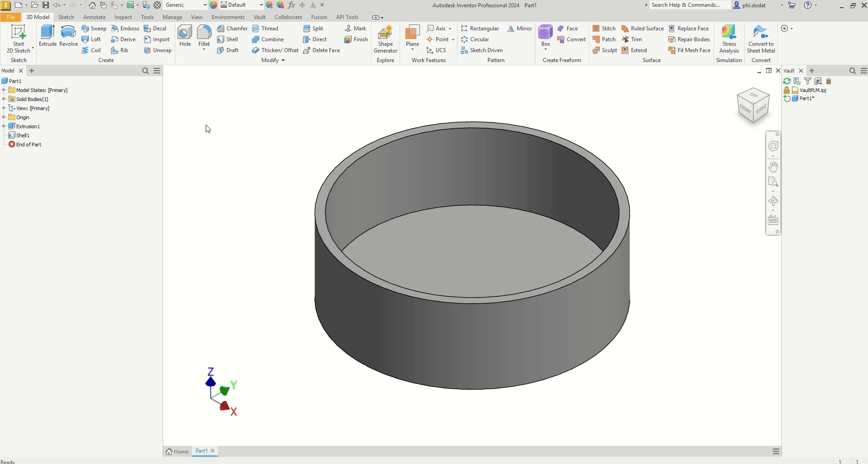Image resolution: width=868 pixels, height=464 pixels.
Task: Select the Revolve tool
Action: coord(68,36)
